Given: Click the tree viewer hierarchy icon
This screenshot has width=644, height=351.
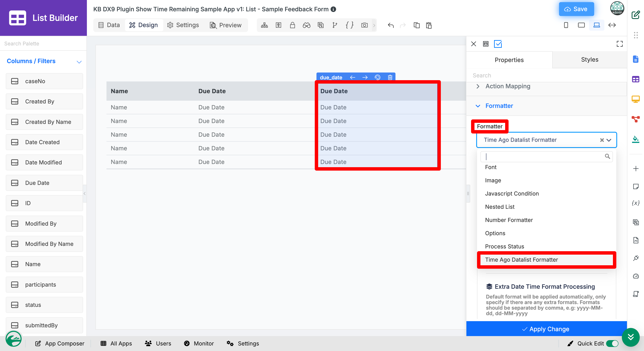Looking at the screenshot, I should point(264,25).
